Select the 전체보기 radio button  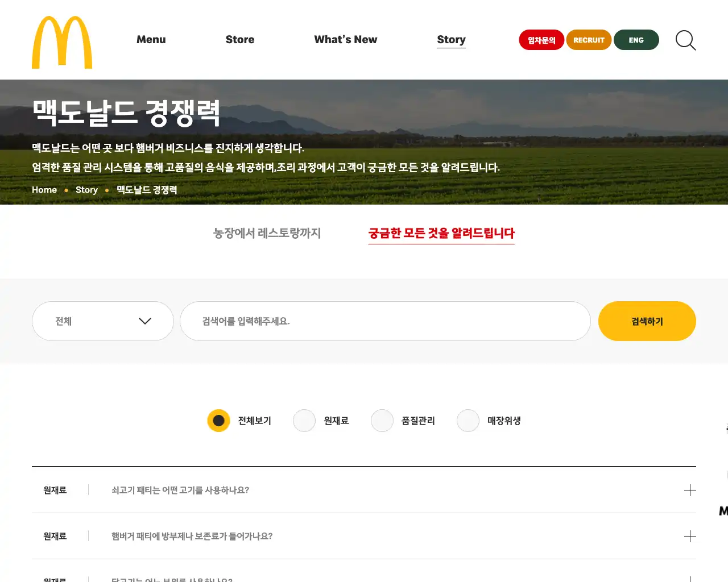(218, 421)
